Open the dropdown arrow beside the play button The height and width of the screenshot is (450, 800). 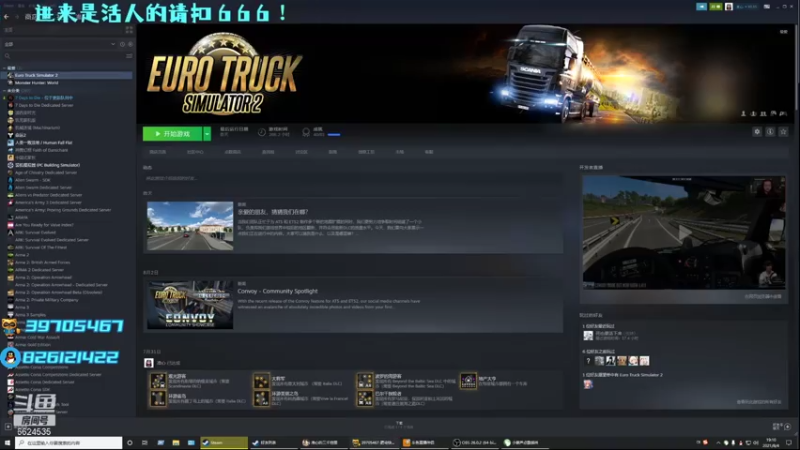(207, 134)
